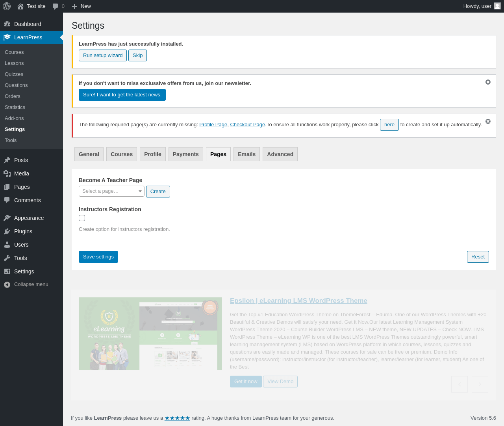Image resolution: width=504 pixels, height=426 pixels.
Task: Click the five-star rating link
Action: [177, 418]
